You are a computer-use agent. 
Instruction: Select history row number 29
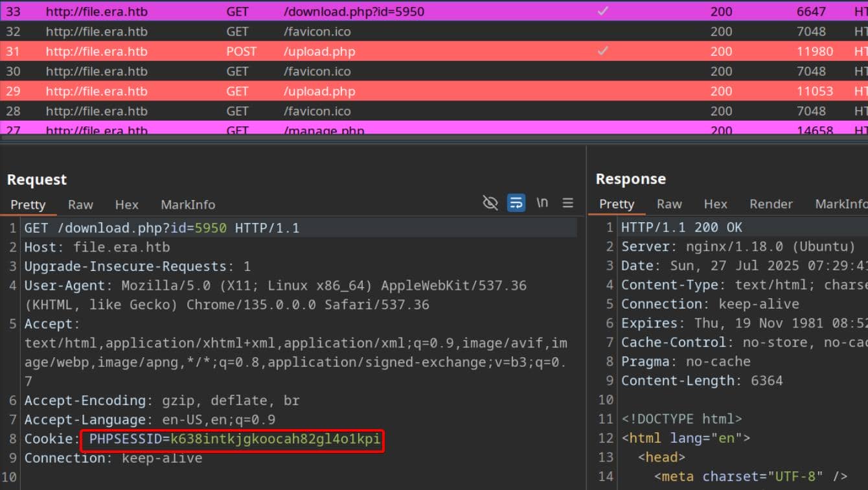point(434,91)
